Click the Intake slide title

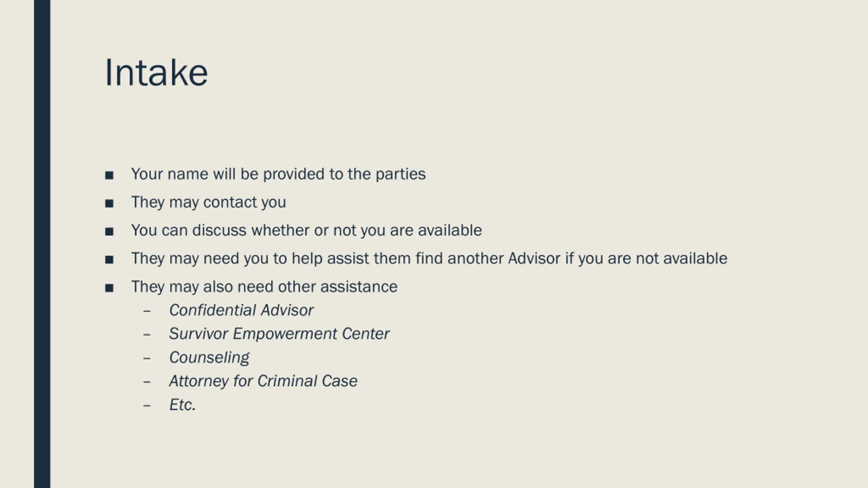156,73
